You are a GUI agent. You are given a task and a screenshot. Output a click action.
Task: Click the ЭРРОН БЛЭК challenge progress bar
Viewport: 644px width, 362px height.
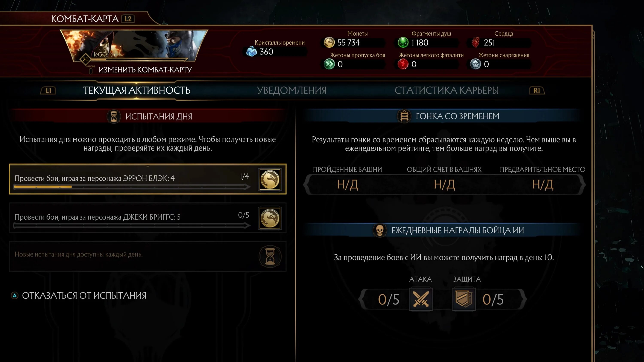tap(132, 187)
